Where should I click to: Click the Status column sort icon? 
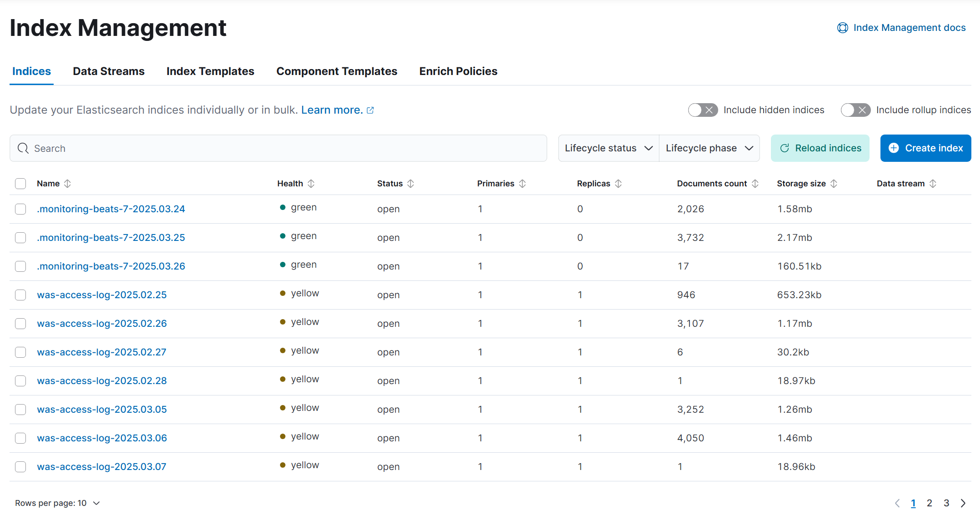(x=410, y=184)
